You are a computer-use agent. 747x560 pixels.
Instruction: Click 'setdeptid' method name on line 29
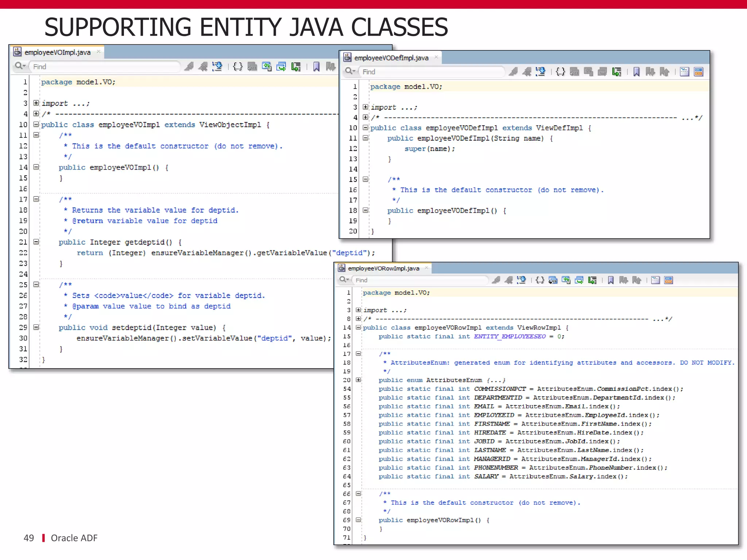(132, 327)
